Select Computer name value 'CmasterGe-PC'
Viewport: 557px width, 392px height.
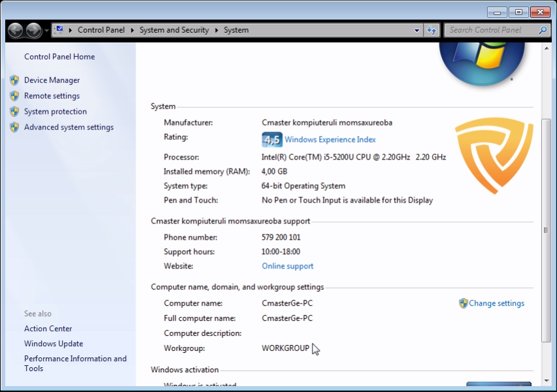click(288, 303)
